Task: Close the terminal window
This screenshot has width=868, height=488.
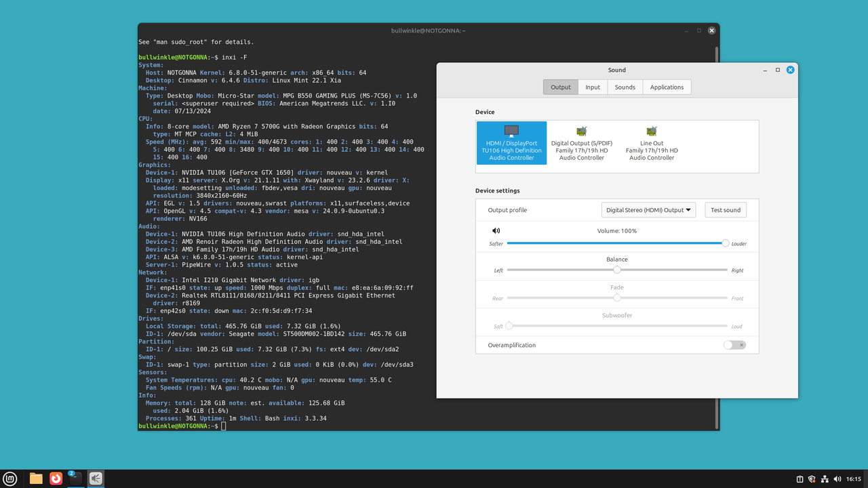Action: (x=711, y=30)
